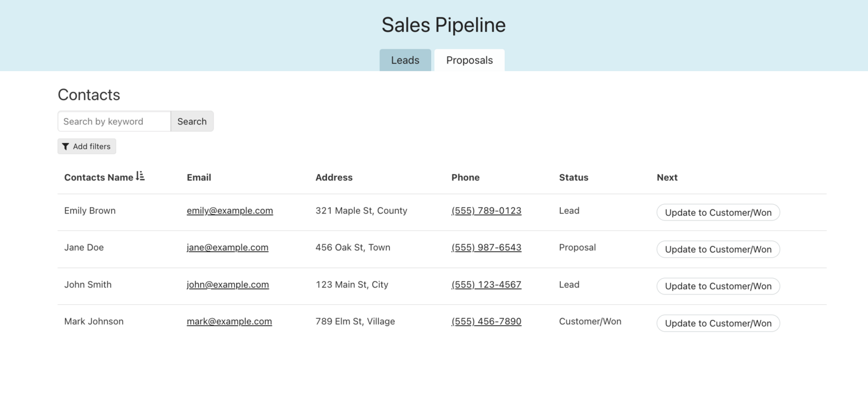
Task: Switch to the Proposals tab
Action: pos(469,60)
